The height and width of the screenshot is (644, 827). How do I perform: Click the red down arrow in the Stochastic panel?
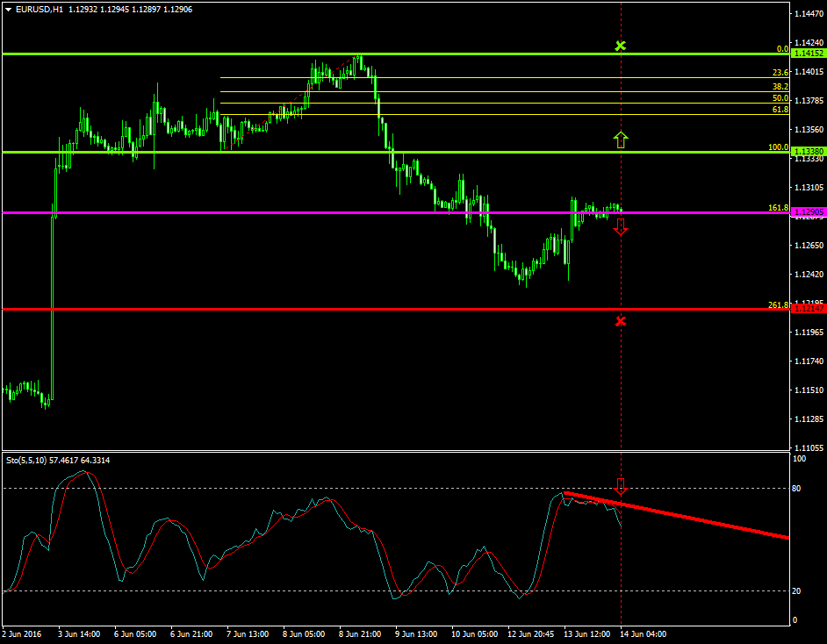coord(621,486)
